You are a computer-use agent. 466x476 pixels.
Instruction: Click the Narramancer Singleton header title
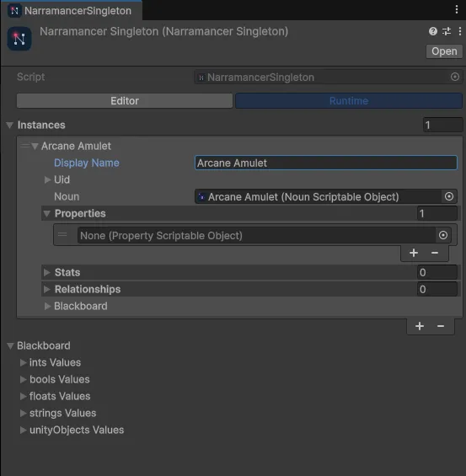tap(164, 31)
